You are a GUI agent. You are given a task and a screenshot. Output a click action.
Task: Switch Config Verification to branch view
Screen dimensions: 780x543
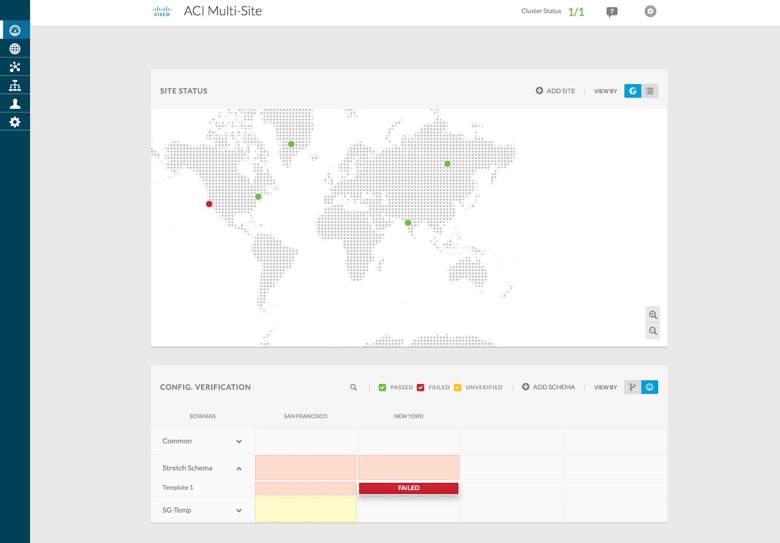pyautogui.click(x=633, y=387)
